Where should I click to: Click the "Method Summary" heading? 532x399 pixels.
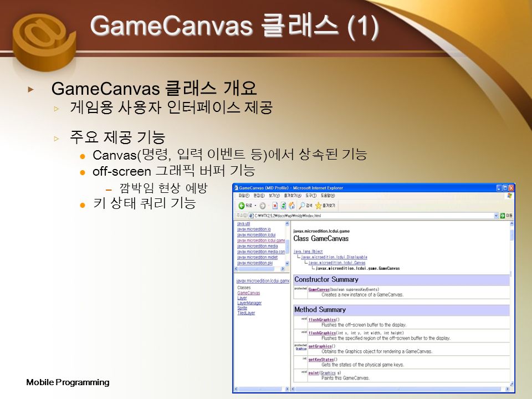(x=320, y=309)
